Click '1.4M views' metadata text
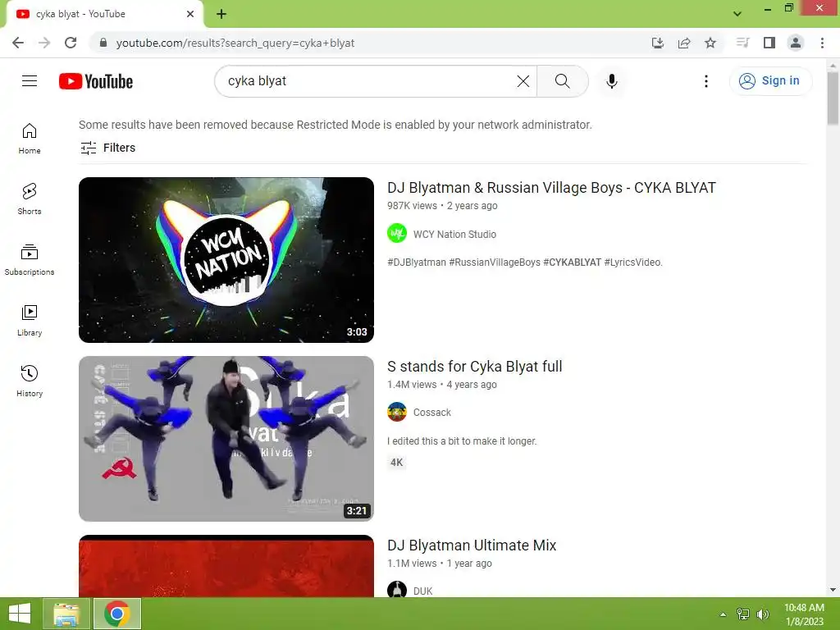Screen dimensions: 840x630 click(x=412, y=385)
